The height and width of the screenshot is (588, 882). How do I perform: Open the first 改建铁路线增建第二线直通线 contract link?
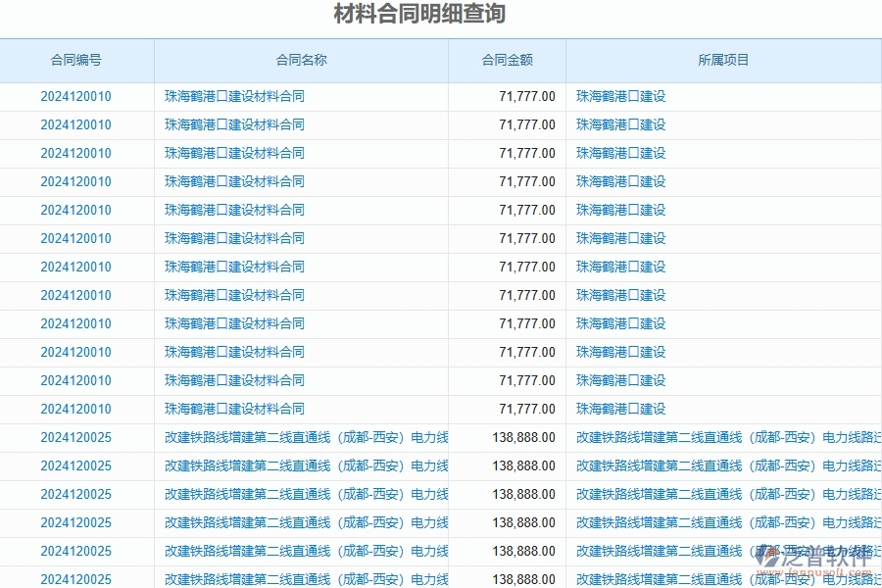(x=305, y=437)
